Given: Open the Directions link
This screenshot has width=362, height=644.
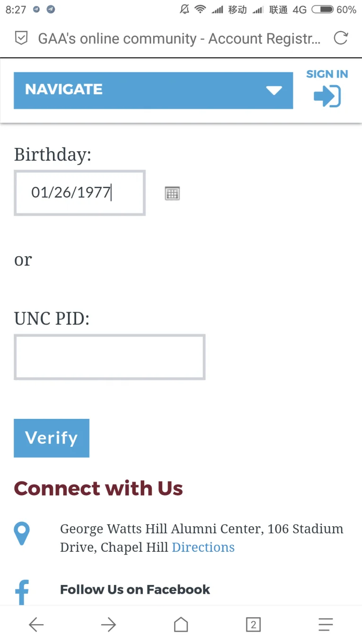Looking at the screenshot, I should pyautogui.click(x=203, y=547).
